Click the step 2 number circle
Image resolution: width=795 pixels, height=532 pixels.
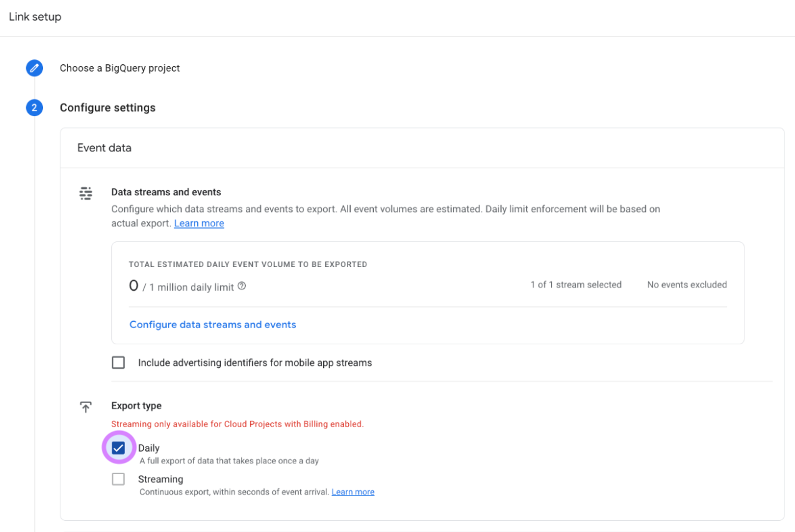pyautogui.click(x=34, y=108)
